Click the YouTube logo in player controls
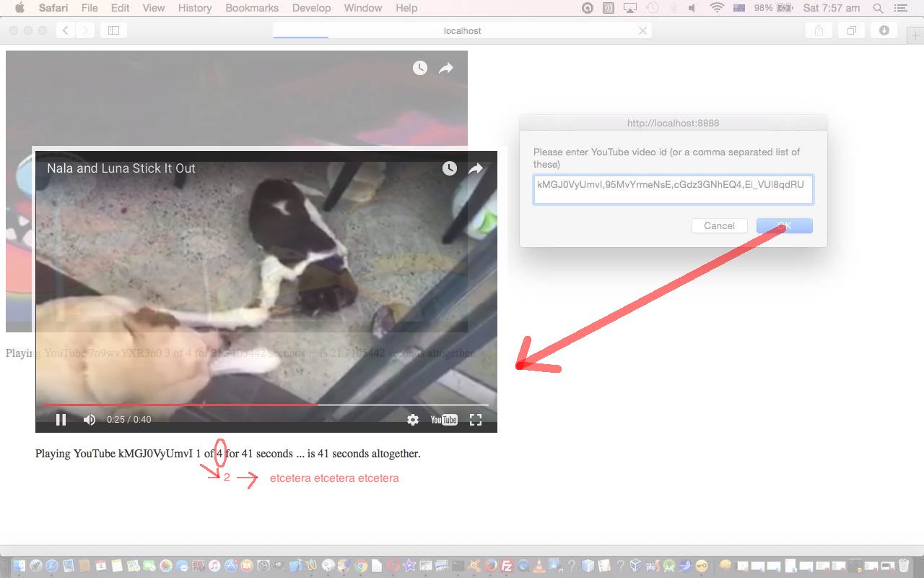 444,420
